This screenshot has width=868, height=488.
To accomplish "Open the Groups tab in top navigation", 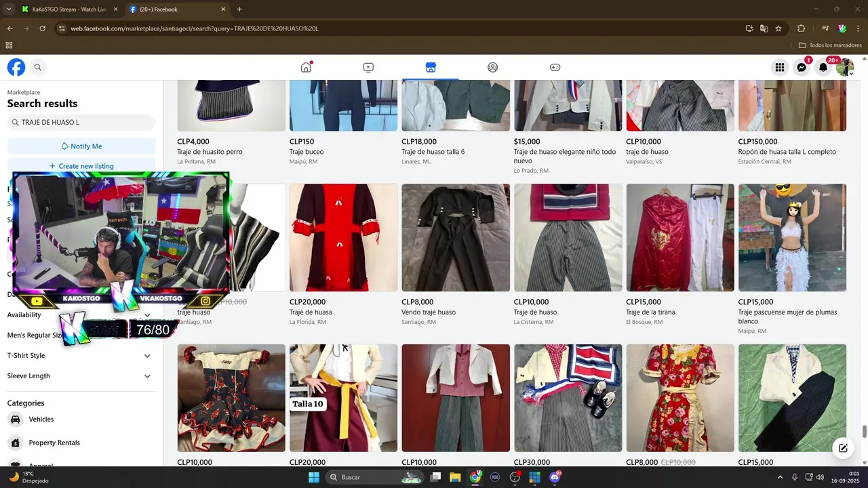I will (493, 67).
